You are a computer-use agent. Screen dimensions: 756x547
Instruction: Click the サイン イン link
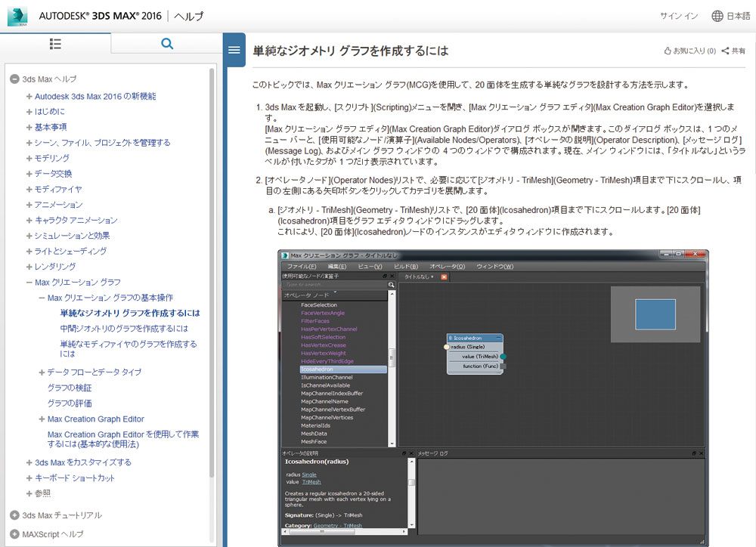(x=679, y=16)
